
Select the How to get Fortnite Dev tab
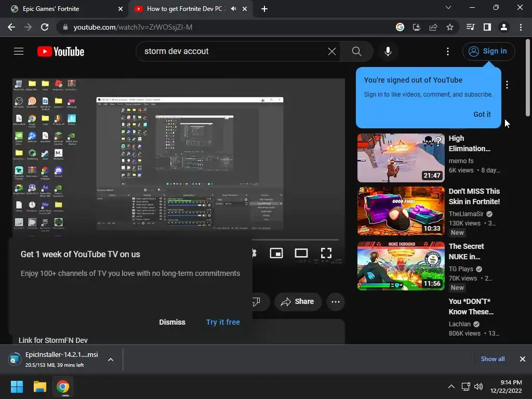186,9
